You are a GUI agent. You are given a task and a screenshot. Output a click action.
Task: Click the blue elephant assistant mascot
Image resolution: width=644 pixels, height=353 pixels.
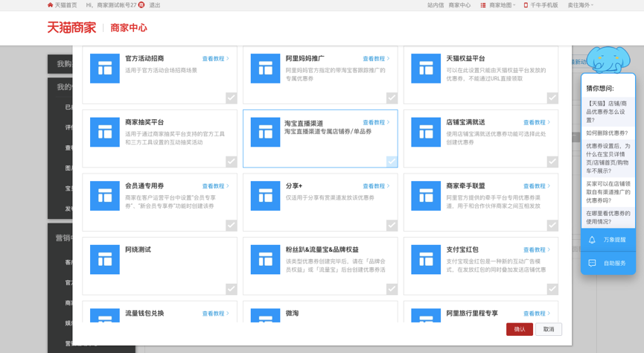(x=608, y=59)
